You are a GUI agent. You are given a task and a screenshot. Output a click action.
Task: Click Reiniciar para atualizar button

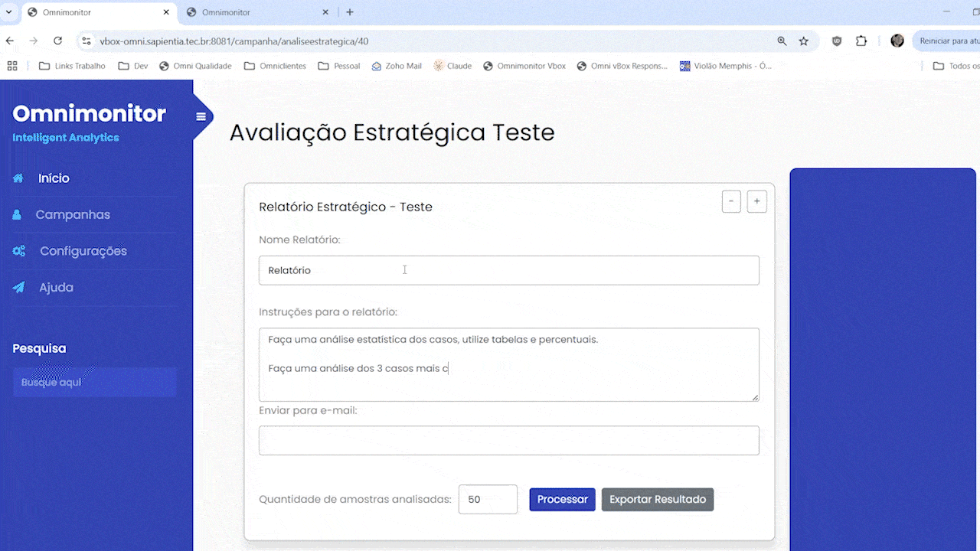pyautogui.click(x=946, y=41)
